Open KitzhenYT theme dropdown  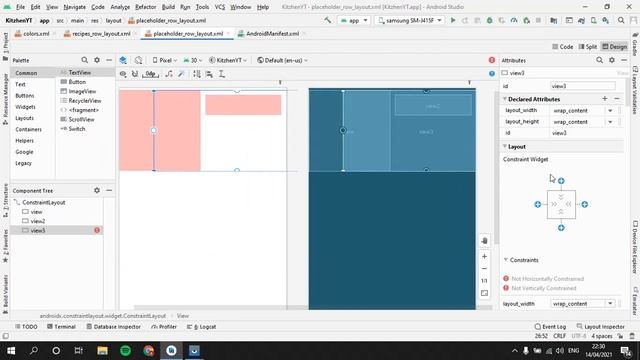pyautogui.click(x=228, y=60)
